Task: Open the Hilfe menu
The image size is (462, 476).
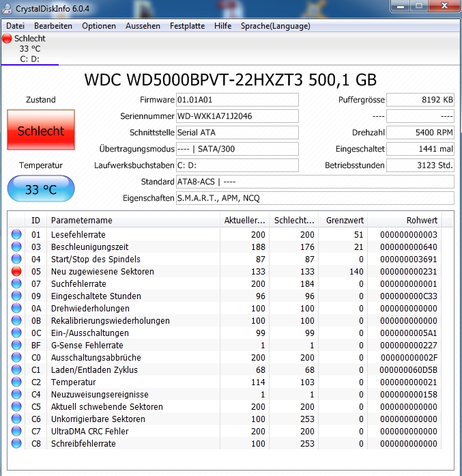Action: pos(222,26)
